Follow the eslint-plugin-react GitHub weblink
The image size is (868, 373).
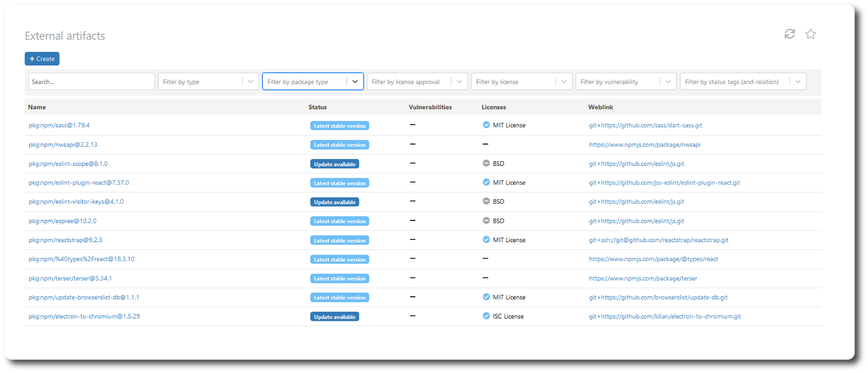(x=665, y=183)
